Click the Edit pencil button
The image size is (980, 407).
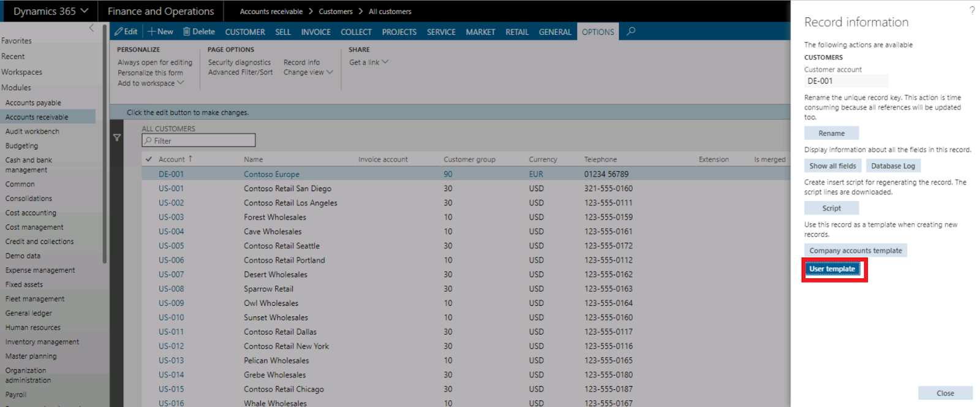tap(126, 31)
